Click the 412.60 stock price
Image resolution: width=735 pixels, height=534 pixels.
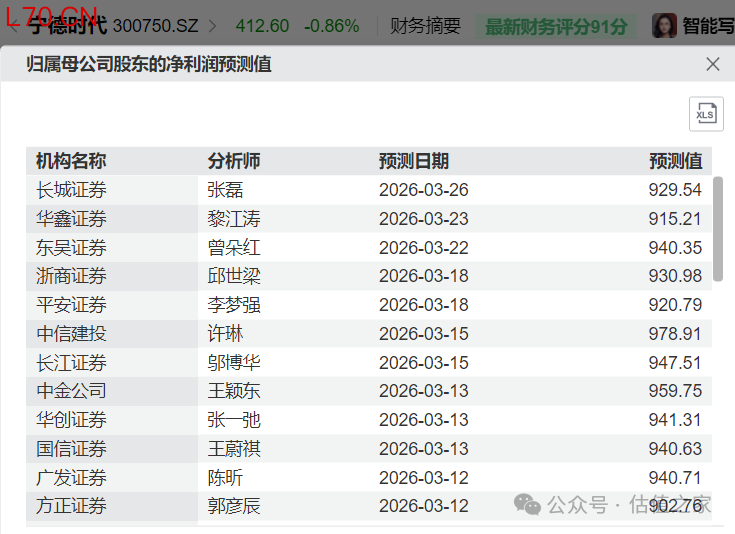pyautogui.click(x=262, y=26)
